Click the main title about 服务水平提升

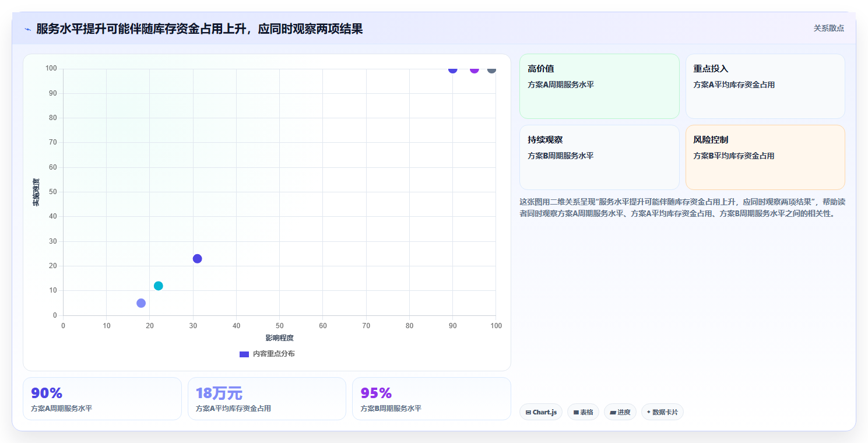pos(199,29)
